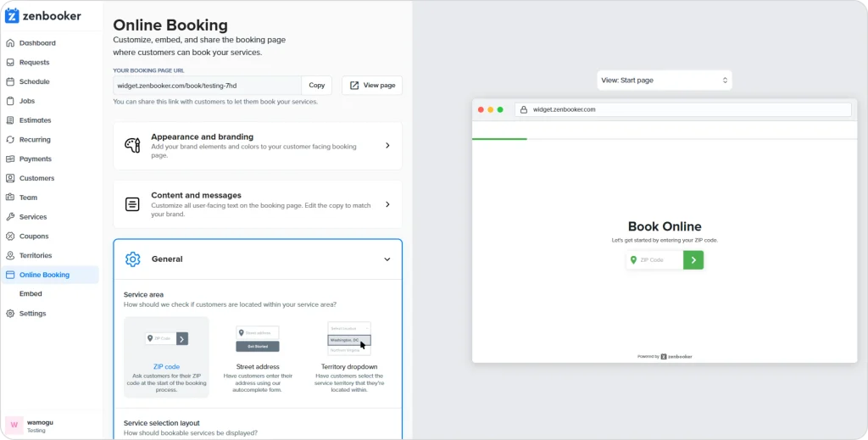Click the Territories map pin icon

(10, 256)
